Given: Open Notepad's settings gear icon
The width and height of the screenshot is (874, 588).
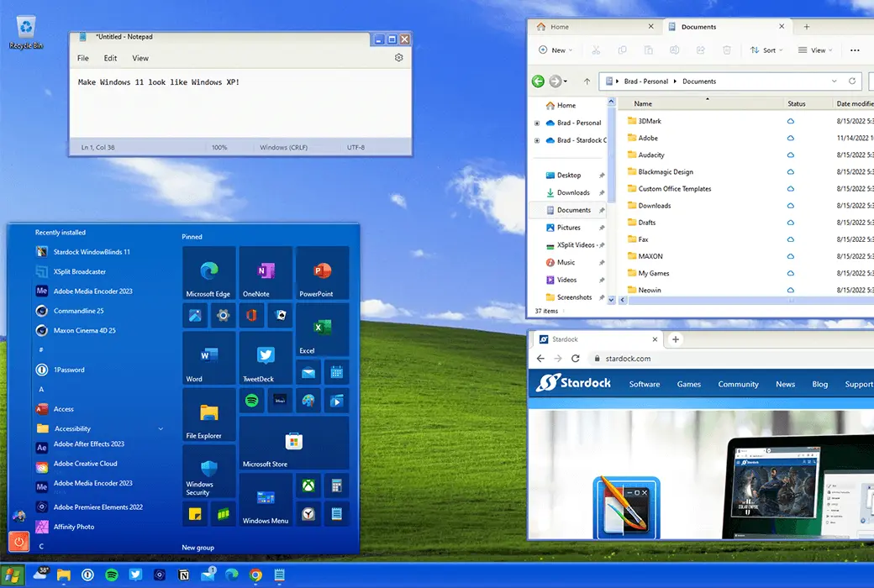Looking at the screenshot, I should 398,57.
